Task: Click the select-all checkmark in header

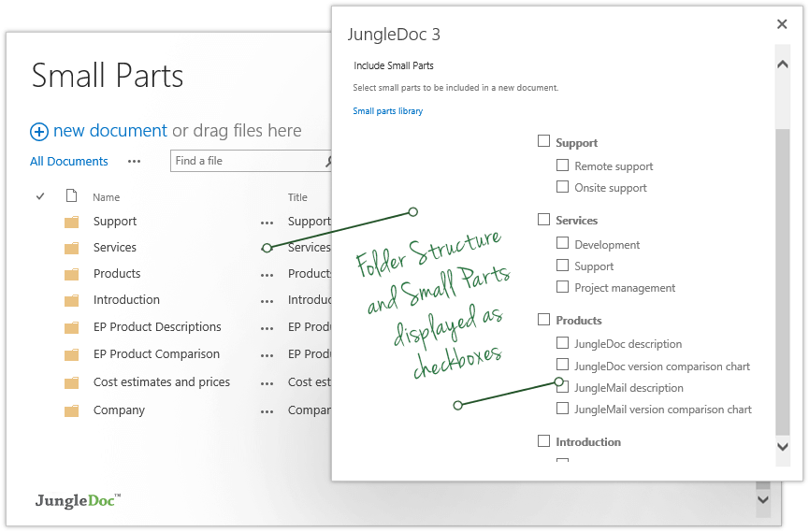Action: (40, 196)
